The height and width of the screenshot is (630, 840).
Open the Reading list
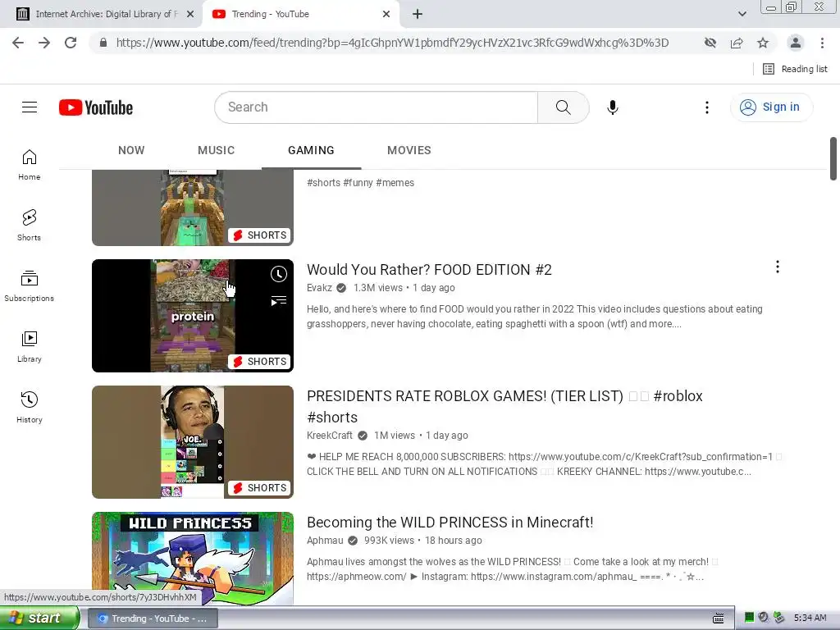[x=795, y=69]
